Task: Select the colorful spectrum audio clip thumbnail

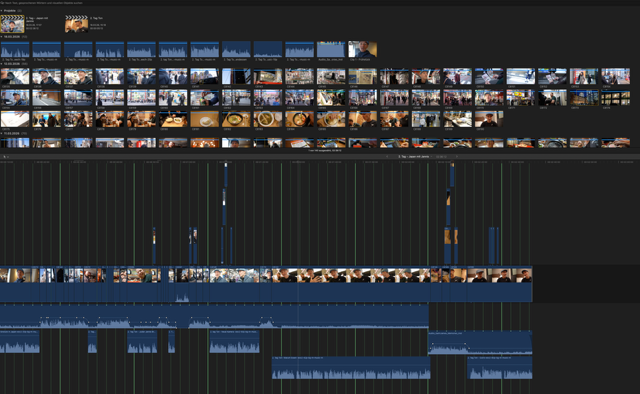Action: click(x=331, y=49)
